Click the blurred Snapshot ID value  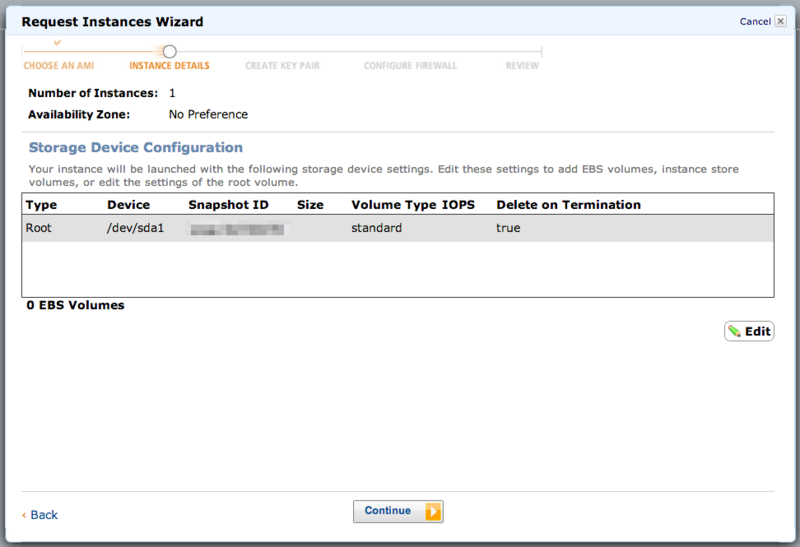point(238,229)
